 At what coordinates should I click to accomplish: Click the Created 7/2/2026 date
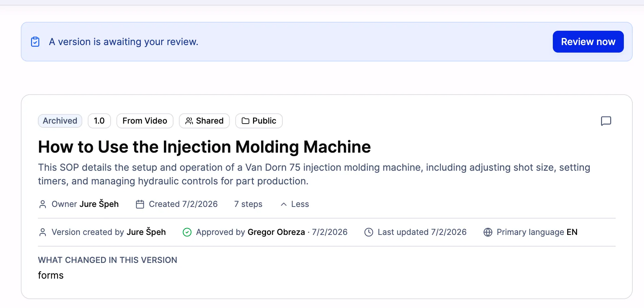click(183, 204)
